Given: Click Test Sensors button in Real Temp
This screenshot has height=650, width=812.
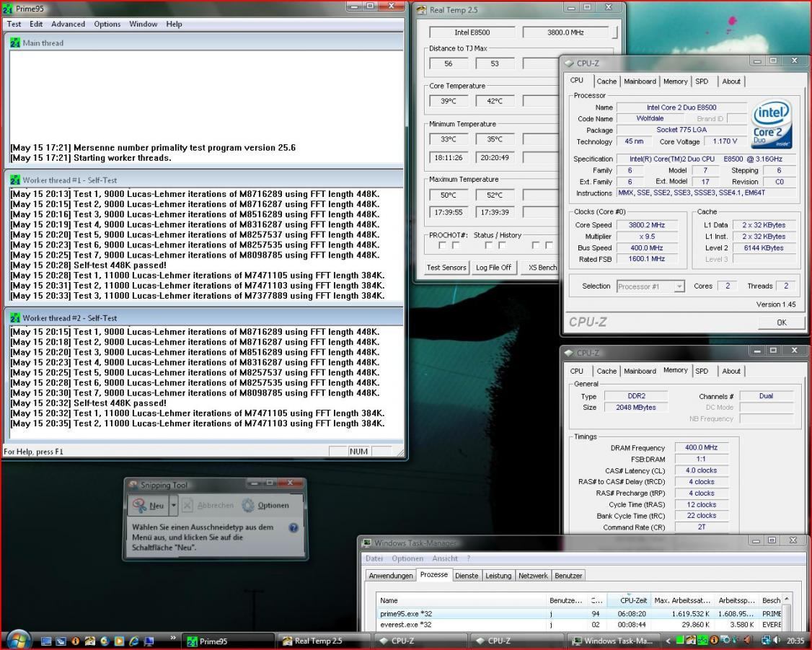Looking at the screenshot, I should pos(446,268).
